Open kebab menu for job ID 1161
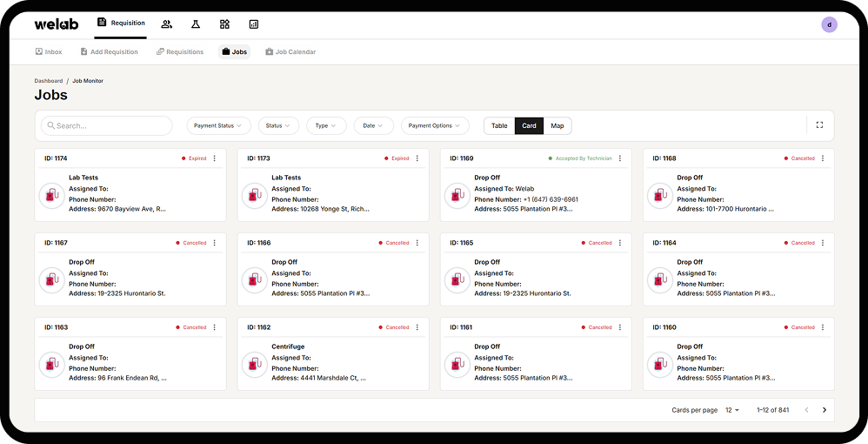868x444 pixels. pyautogui.click(x=620, y=327)
